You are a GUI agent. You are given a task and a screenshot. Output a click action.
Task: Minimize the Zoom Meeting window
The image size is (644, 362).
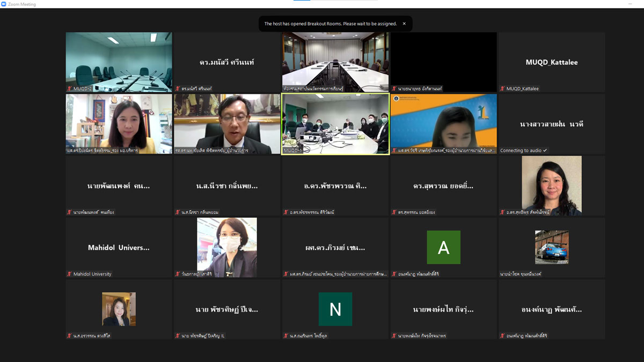pyautogui.click(x=630, y=4)
